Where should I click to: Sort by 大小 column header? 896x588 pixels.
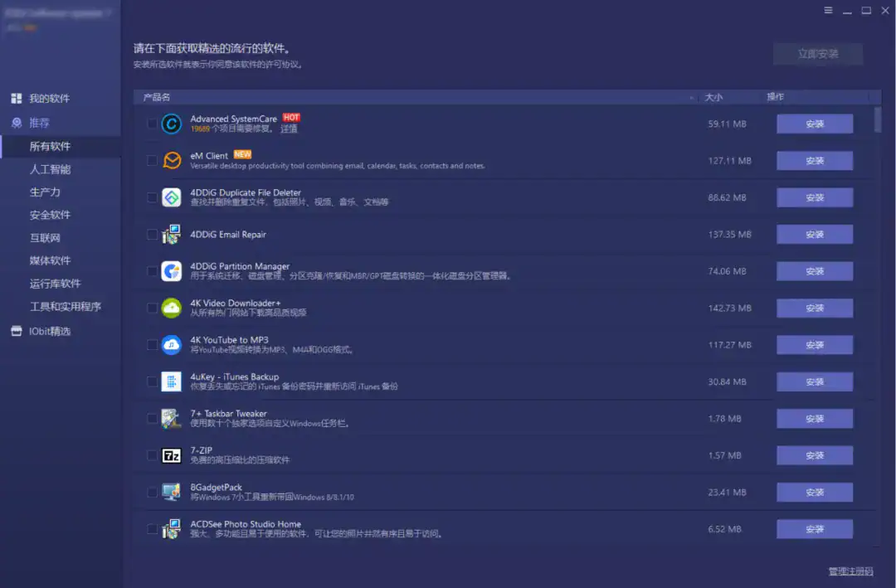point(713,97)
